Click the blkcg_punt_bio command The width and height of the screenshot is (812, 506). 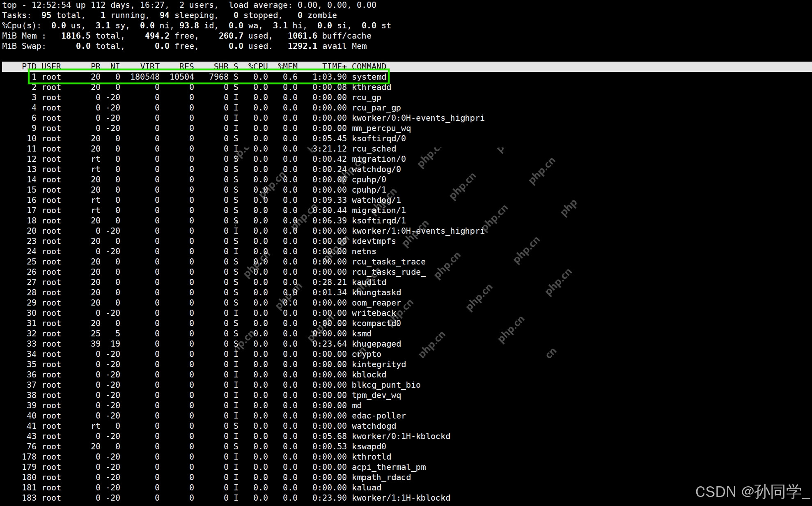point(386,385)
